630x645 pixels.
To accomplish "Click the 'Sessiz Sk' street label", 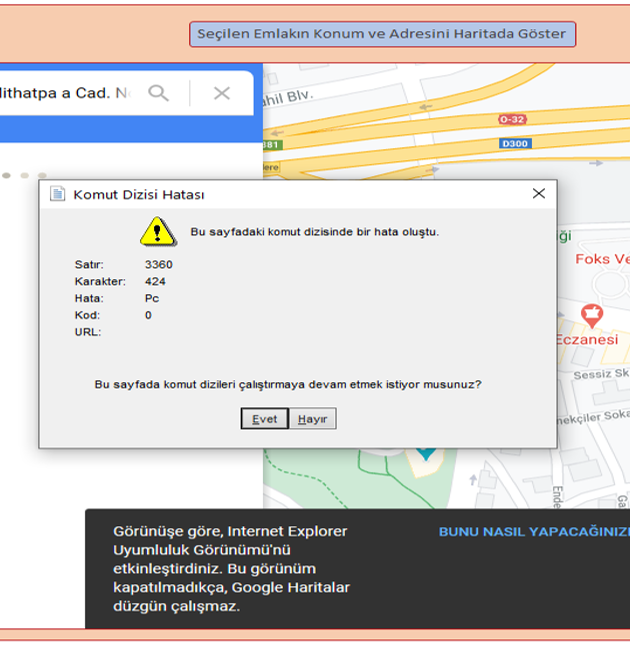I will coord(600,374).
